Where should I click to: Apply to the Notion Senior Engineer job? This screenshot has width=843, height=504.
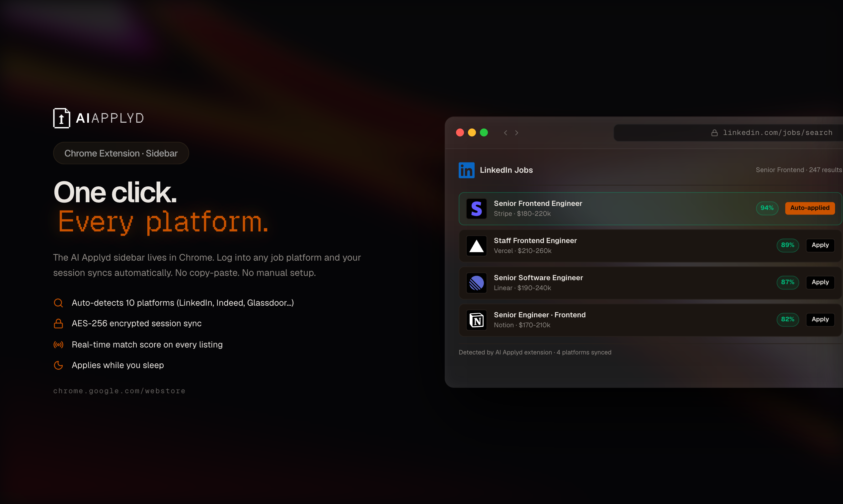click(820, 319)
